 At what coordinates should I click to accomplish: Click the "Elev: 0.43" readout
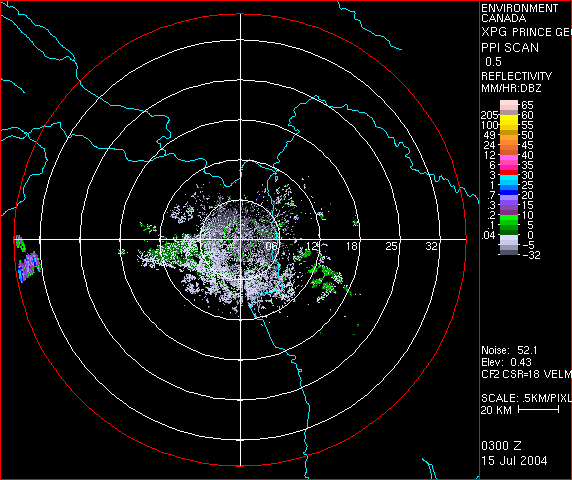pos(506,362)
